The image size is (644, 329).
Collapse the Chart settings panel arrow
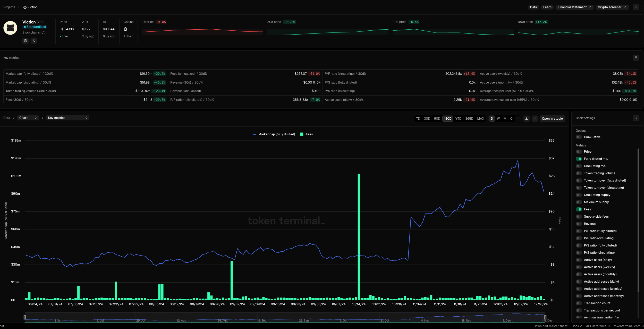point(636,118)
